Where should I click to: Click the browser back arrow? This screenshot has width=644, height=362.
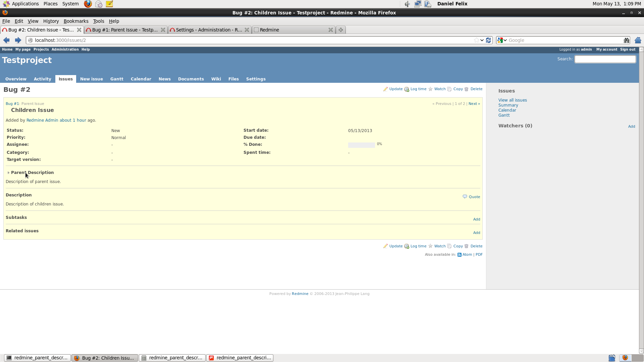click(6, 40)
